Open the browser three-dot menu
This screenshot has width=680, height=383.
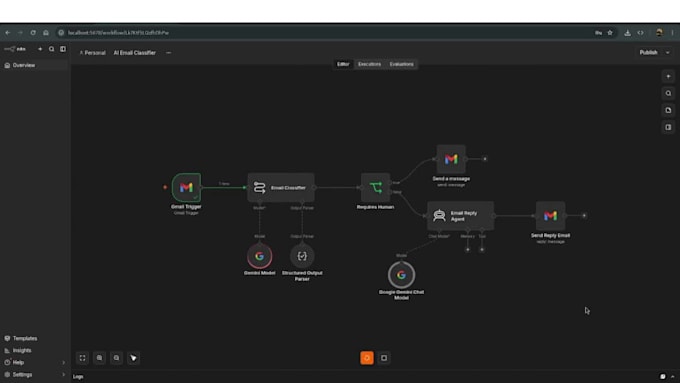click(673, 33)
